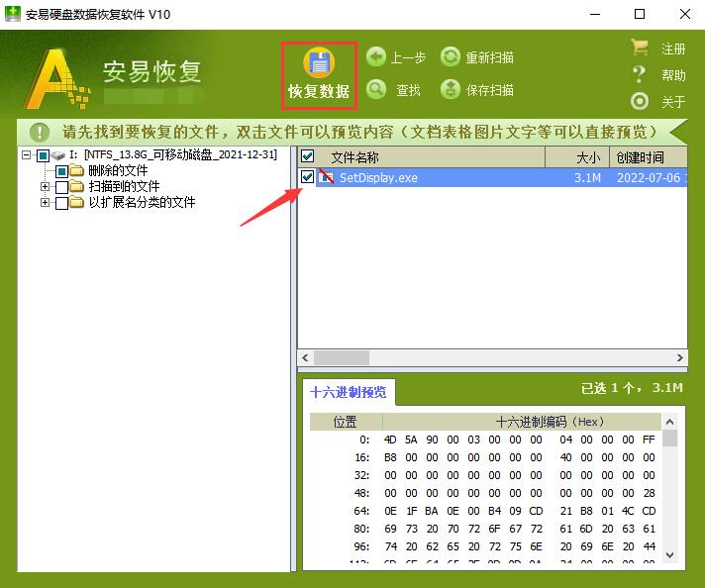The image size is (705, 588).
Task: Collapse the I: drive tree node
Action: [27, 155]
